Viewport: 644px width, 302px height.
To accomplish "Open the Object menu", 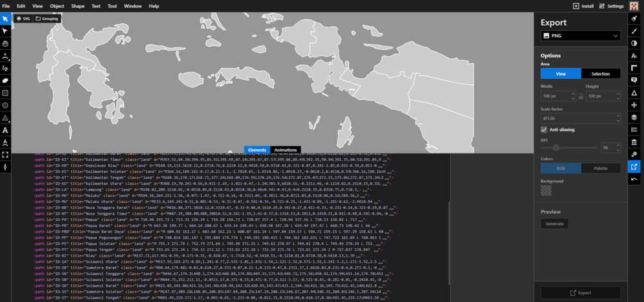I will point(57,6).
